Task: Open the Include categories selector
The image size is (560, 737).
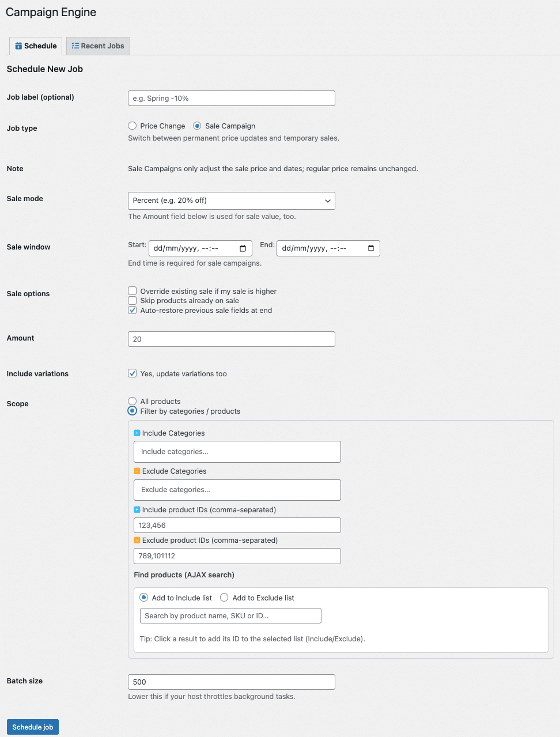Action: (237, 452)
